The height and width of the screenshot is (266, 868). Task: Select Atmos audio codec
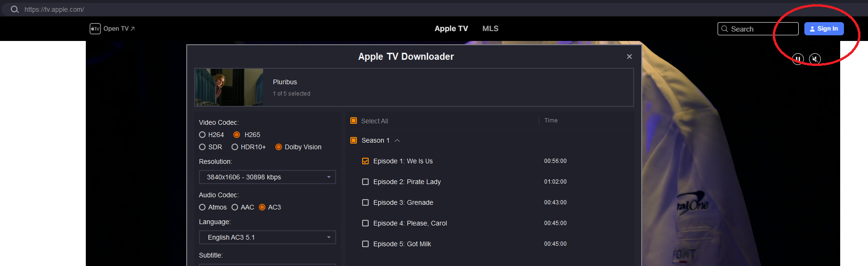[202, 207]
